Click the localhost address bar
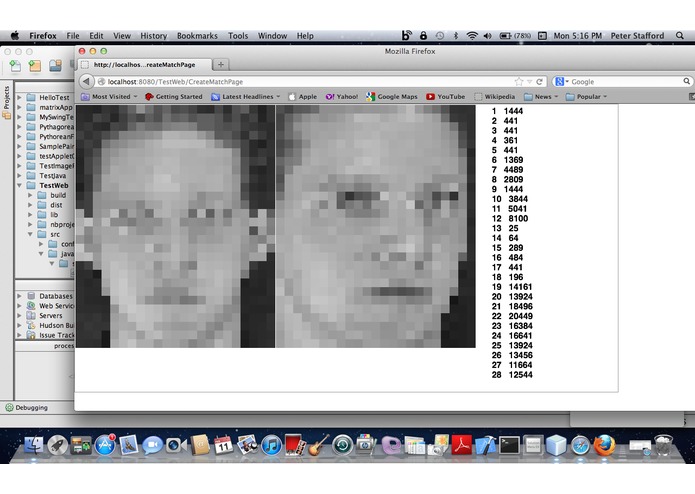Image resolution: width=695 pixels, height=494 pixels. (x=306, y=82)
